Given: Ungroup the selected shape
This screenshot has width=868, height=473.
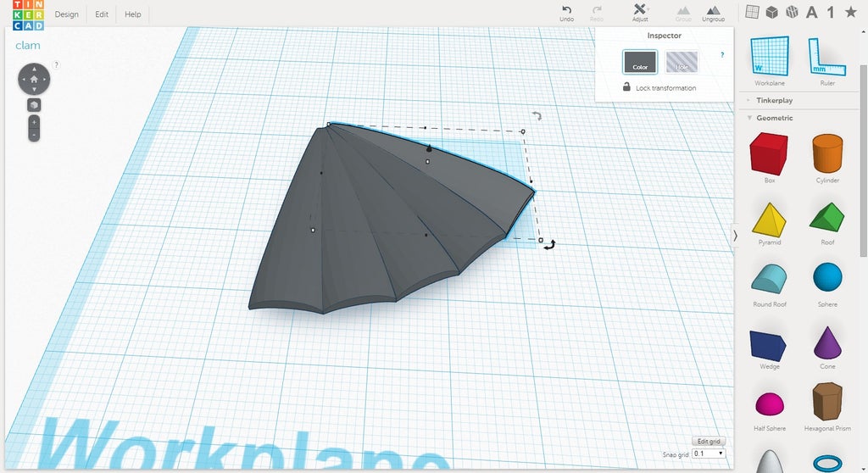Looking at the screenshot, I should 714,14.
